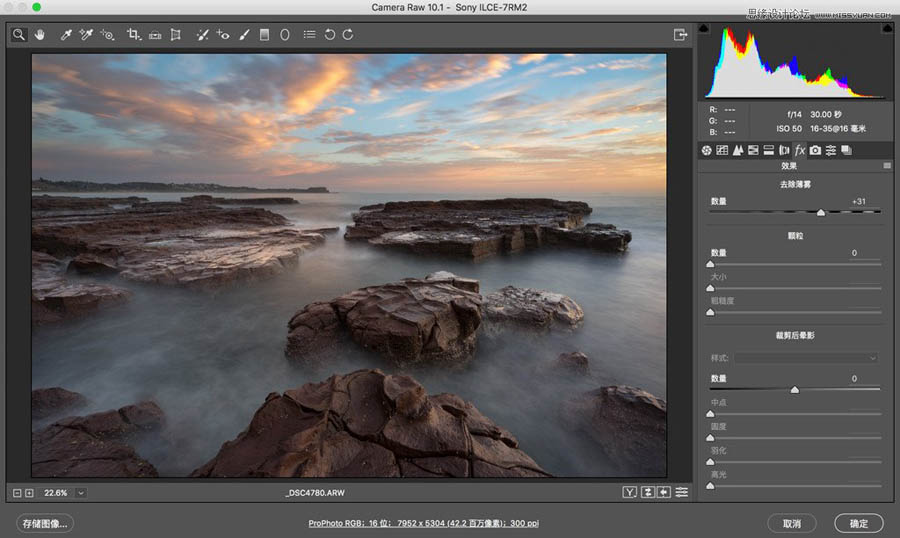900x538 pixels.
Task: Click the OK confirm button
Action: (x=859, y=524)
